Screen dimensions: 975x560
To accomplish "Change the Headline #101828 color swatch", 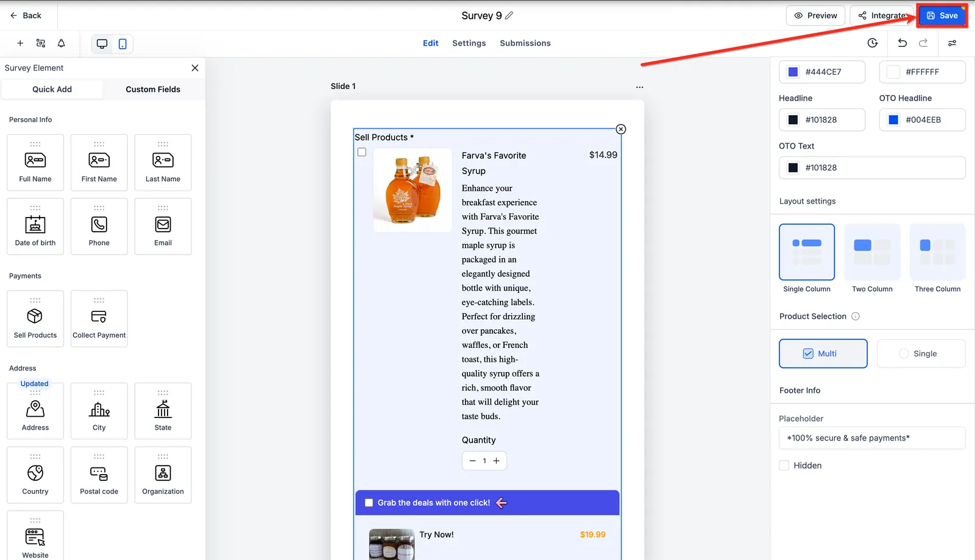I will (x=793, y=120).
